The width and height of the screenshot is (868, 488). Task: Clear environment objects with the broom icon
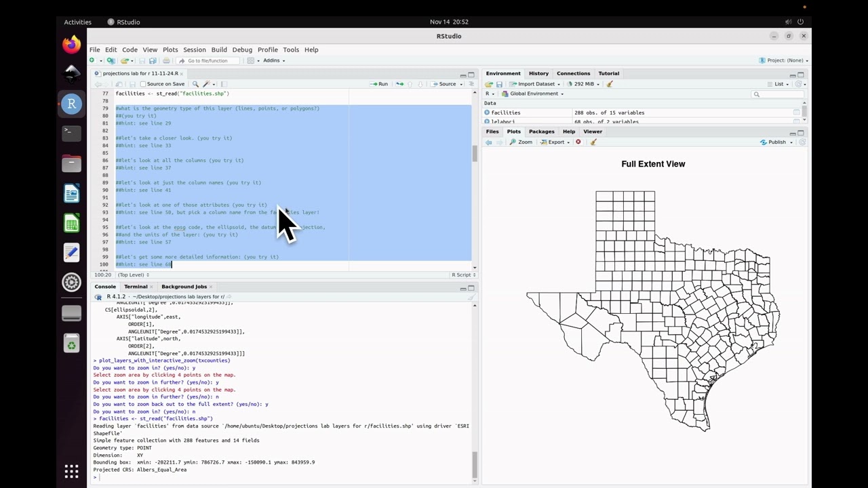pos(609,84)
